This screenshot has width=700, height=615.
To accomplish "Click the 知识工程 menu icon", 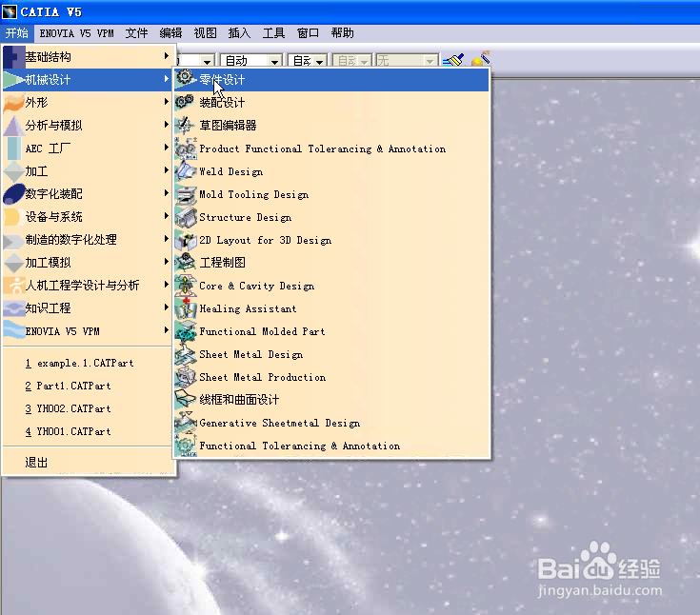I will tap(13, 307).
